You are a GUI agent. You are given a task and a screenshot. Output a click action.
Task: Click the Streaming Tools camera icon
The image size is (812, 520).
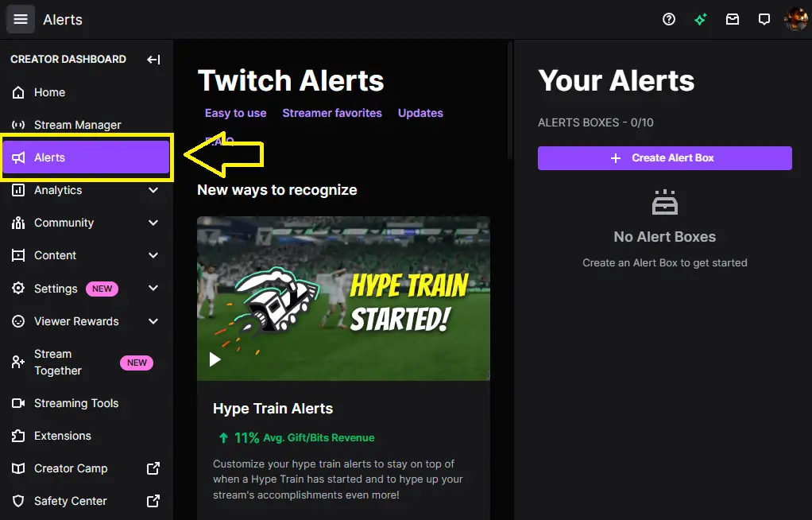coord(18,403)
